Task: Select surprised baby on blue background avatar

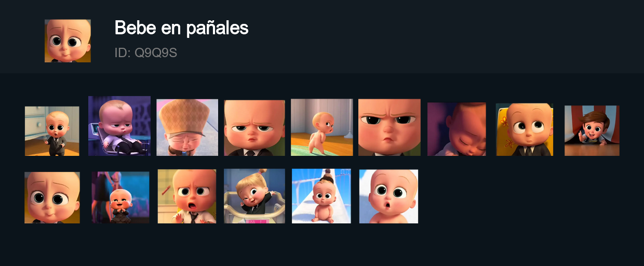Action: click(x=389, y=196)
